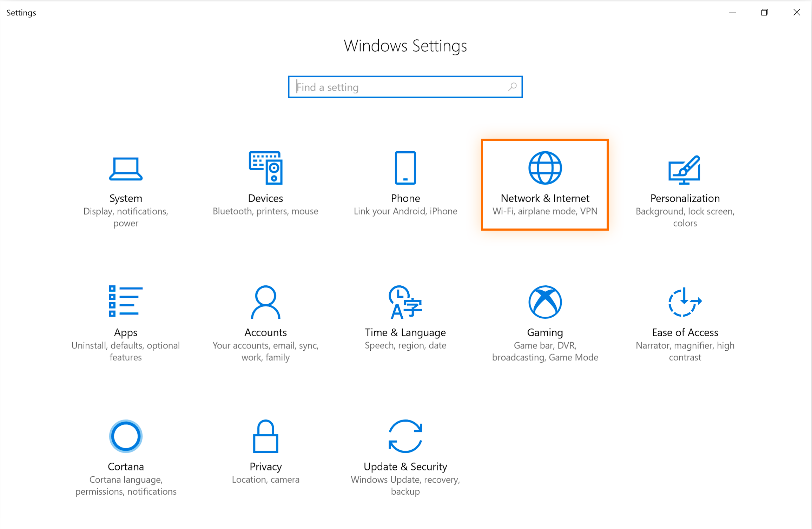Click "Display, notifications, power" description
The height and width of the screenshot is (529, 812).
pos(126,217)
